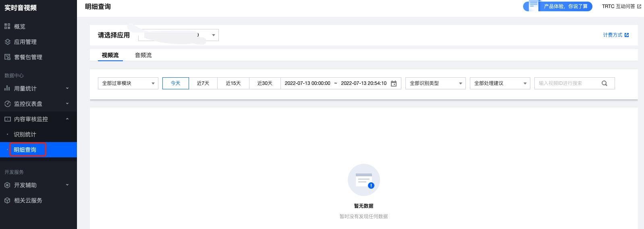Open the 全部识别类型 dropdown
The width and height of the screenshot is (644, 229).
pos(436,83)
